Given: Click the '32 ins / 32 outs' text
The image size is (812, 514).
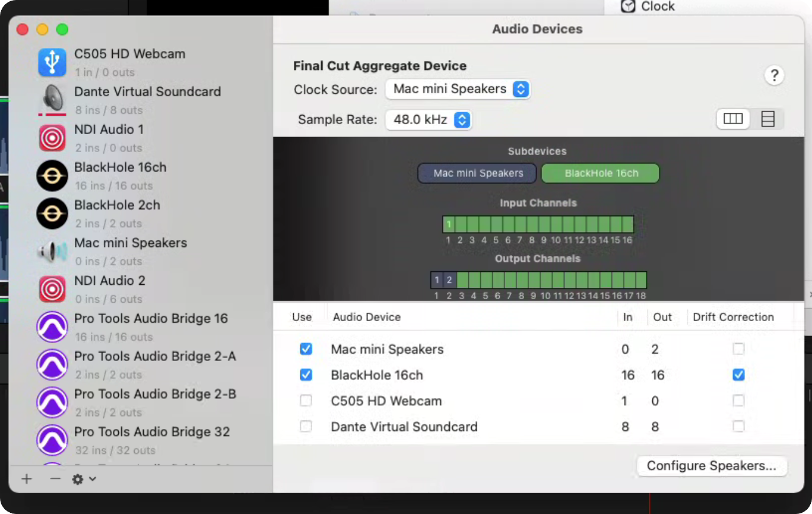Looking at the screenshot, I should click(115, 450).
